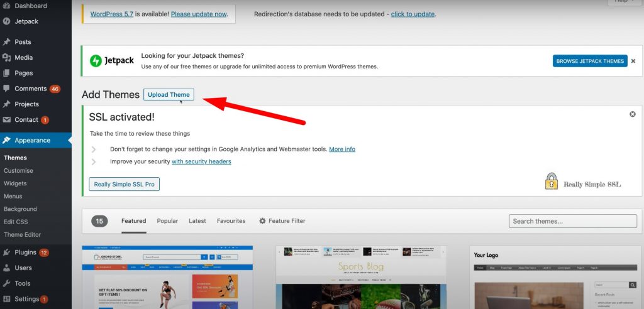644x309 pixels.
Task: Click the Comments 46 count badge
Action: click(x=55, y=89)
